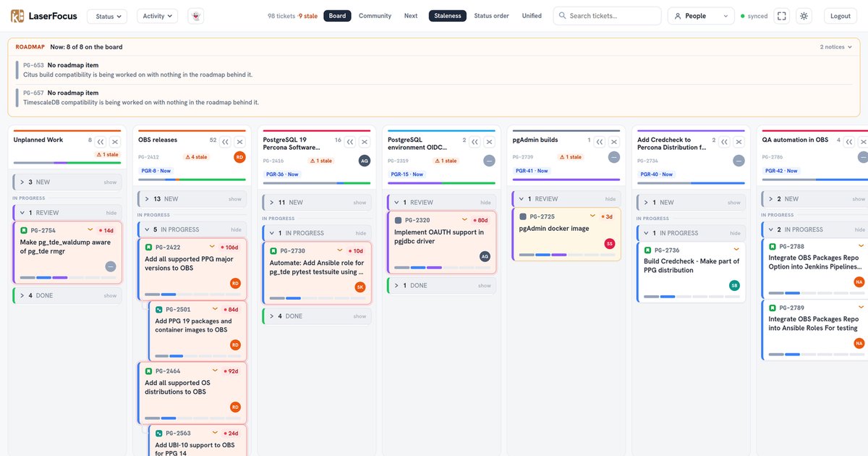The image size is (868, 456).
Task: Open the PGR-8 · Now roadmap tag
Action: [157, 171]
